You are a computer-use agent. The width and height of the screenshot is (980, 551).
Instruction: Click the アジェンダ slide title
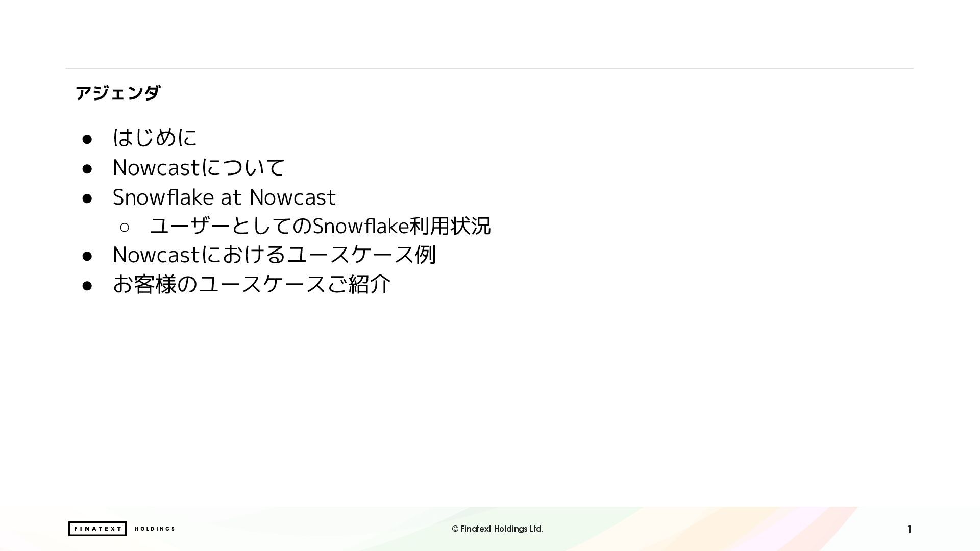(118, 93)
